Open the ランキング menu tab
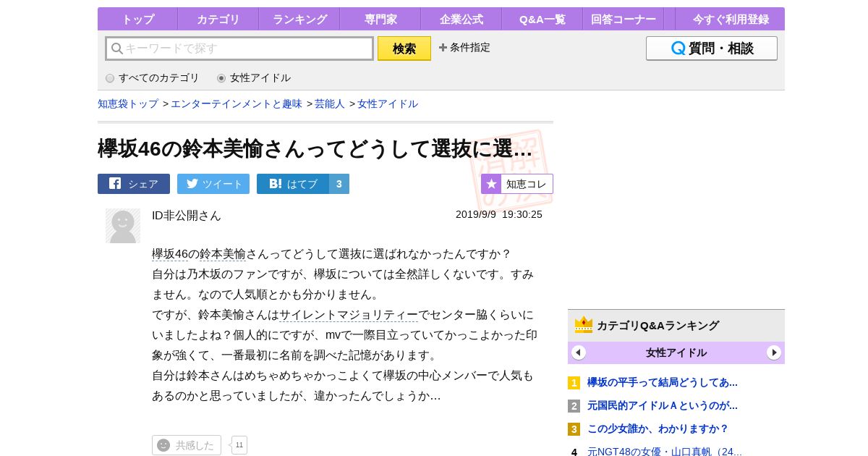The height and width of the screenshot is (456, 868). coord(299,20)
